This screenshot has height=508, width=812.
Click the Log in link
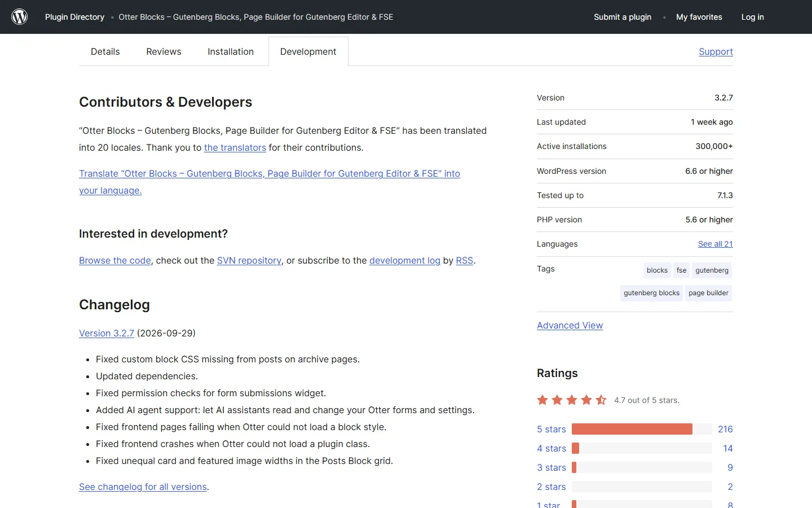coord(753,17)
